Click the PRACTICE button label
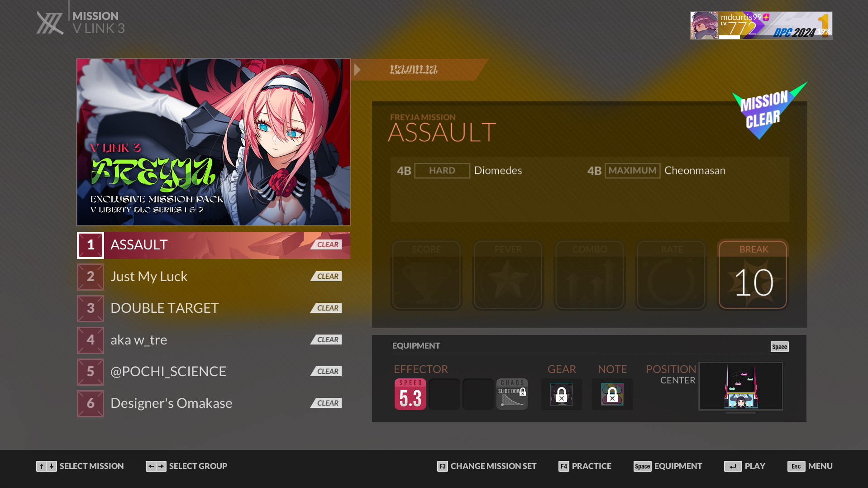 pos(591,466)
